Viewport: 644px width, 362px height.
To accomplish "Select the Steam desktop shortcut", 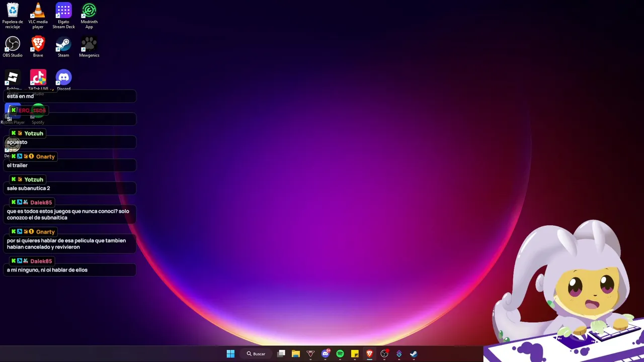I will point(63,47).
